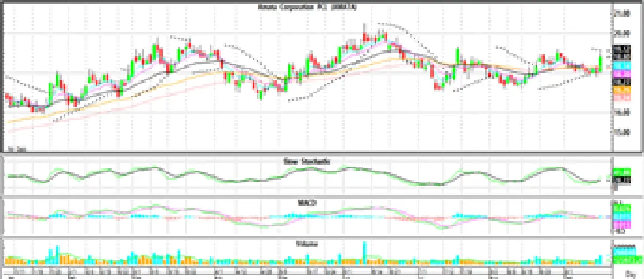Click the green Slow Stochastic value box
This screenshot has width=644, height=279.
[x=622, y=172]
